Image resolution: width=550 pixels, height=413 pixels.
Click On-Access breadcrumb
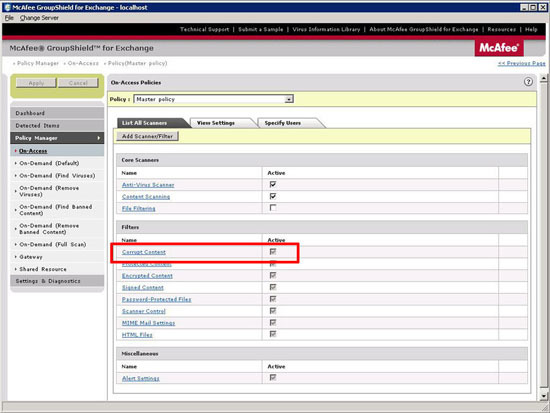83,63
